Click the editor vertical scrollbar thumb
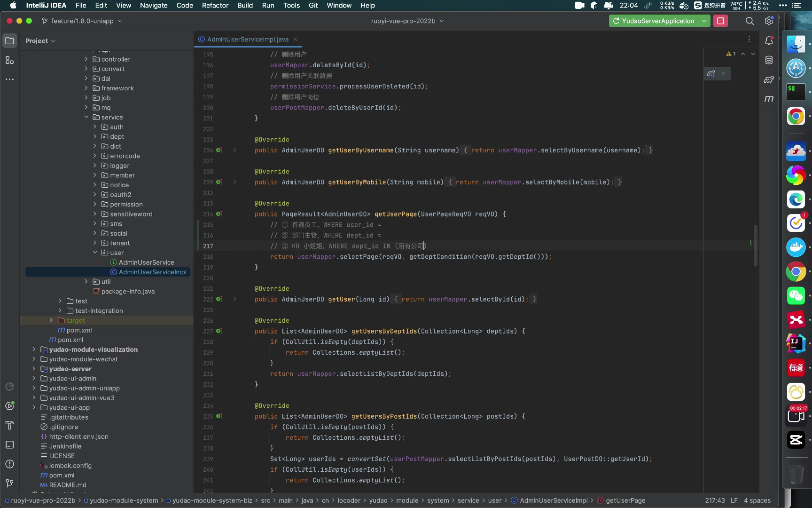The height and width of the screenshot is (508, 812). pyautogui.click(x=756, y=246)
